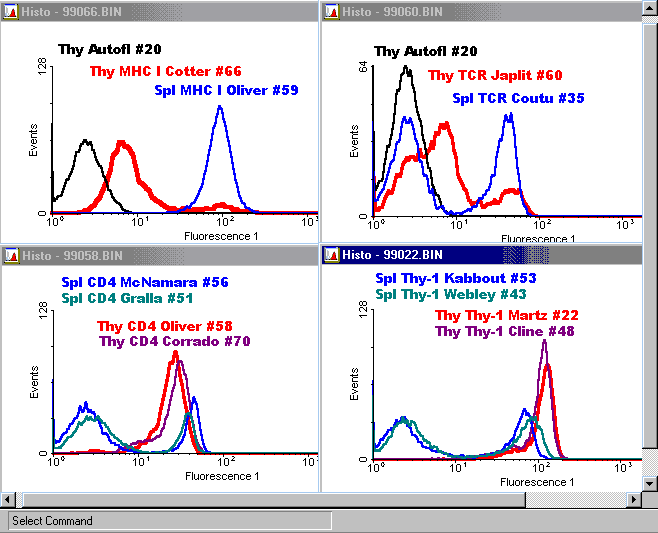
Task: Click the horizontal scrollbar right arrow
Action: 633,499
